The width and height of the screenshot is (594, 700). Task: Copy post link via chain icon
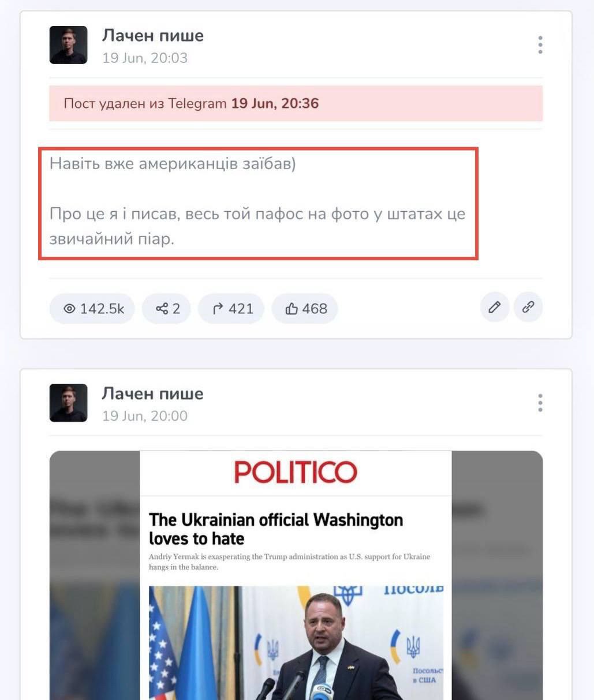pos(528,308)
